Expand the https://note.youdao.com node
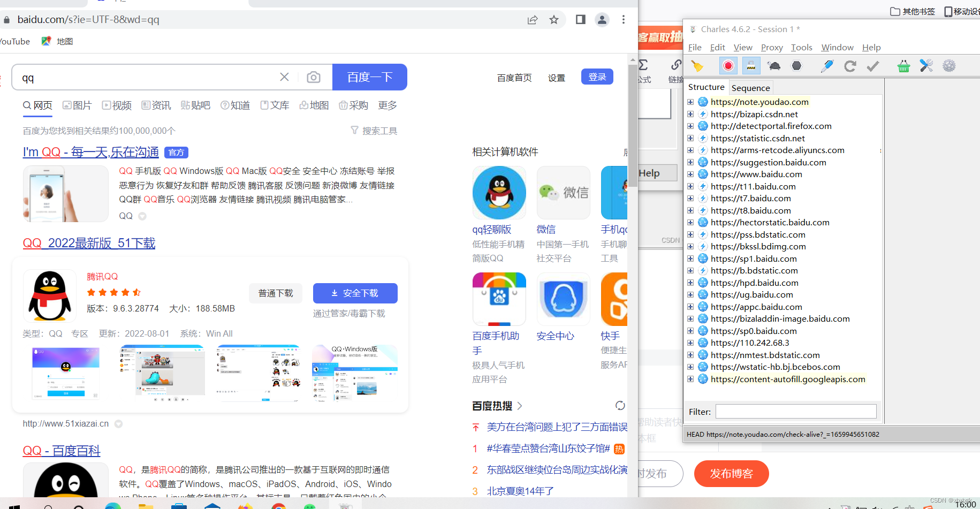Screen dimensions: 980x509 click(690, 102)
